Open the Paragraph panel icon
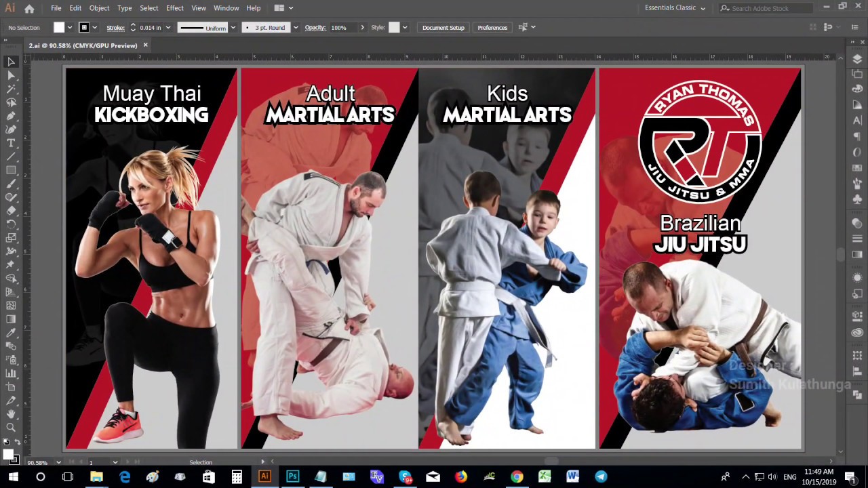The height and width of the screenshot is (488, 868). click(857, 136)
